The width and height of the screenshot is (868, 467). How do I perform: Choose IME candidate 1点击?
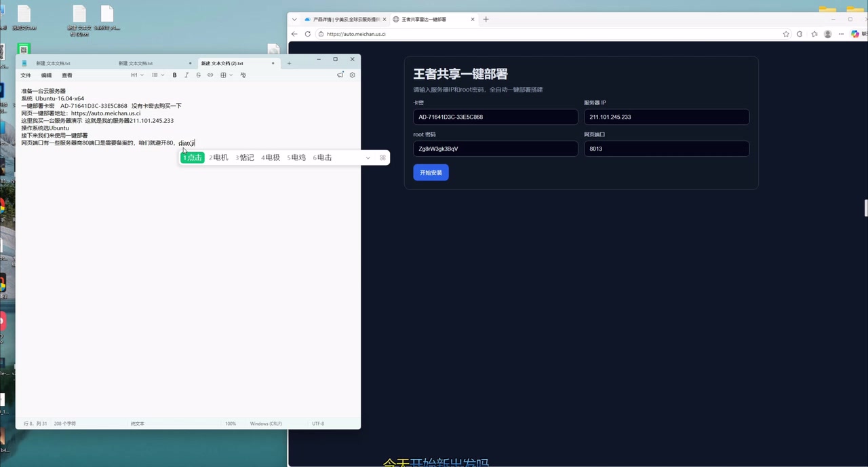click(193, 157)
